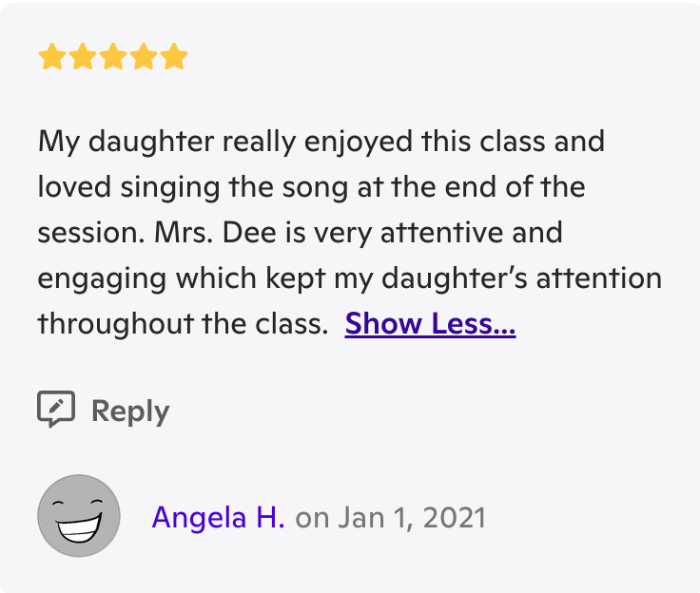Click the grinning smiley avatar icon
The image size is (700, 593).
(x=79, y=516)
